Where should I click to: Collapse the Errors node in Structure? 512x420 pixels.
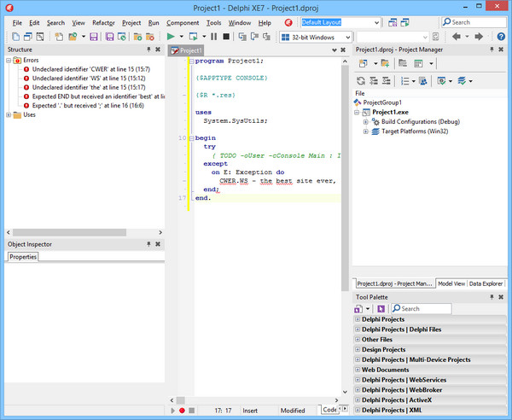(x=9, y=61)
